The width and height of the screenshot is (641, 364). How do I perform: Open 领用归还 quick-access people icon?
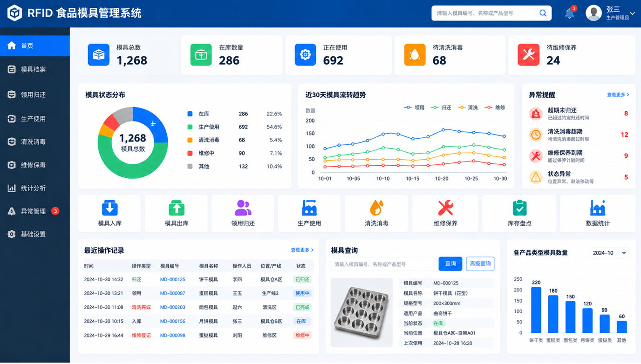pyautogui.click(x=243, y=208)
